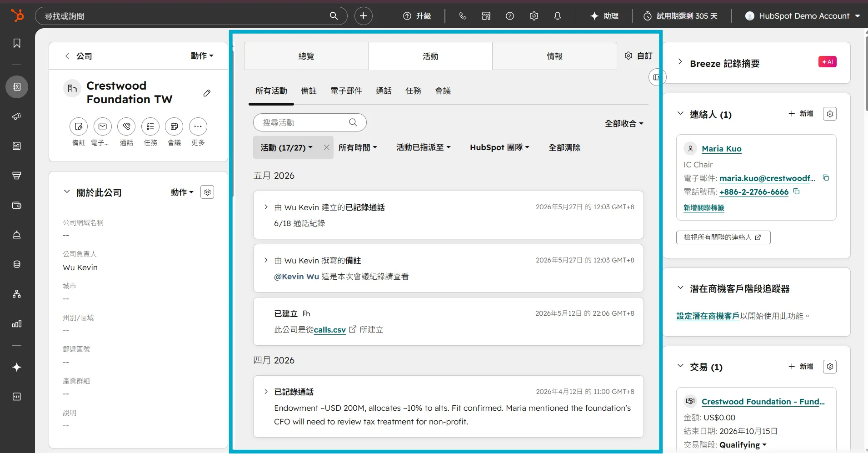Copy Maria Kuo's phone number

click(x=796, y=192)
